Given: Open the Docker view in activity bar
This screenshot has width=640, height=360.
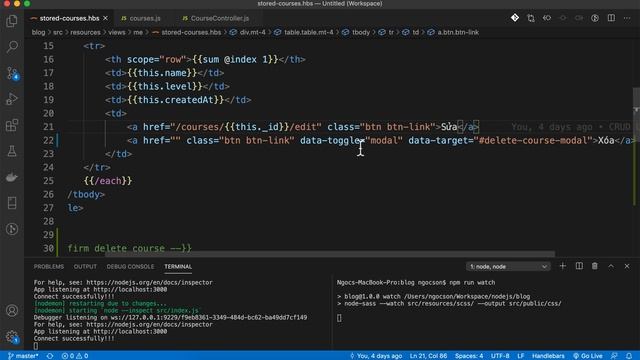Looking at the screenshot, I should 12,177.
